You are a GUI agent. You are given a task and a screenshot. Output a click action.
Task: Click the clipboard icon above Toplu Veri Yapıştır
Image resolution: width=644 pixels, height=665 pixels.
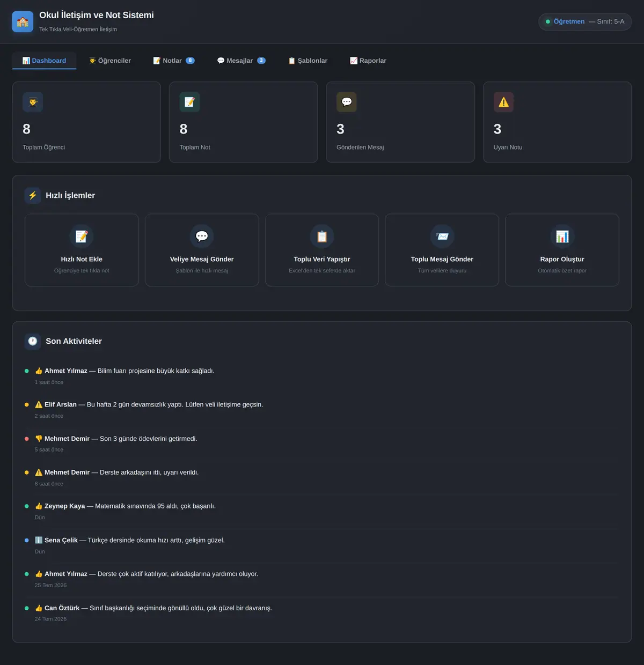[322, 236]
